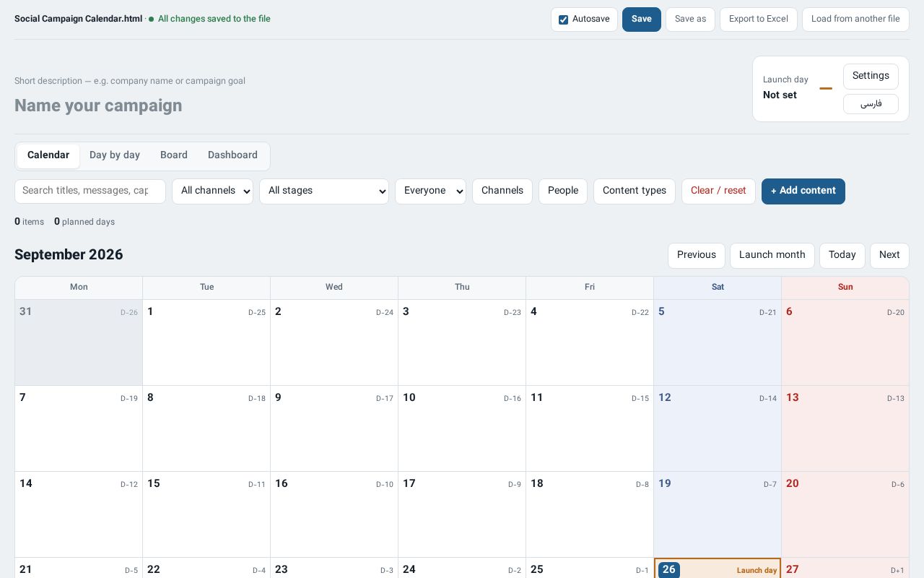The image size is (924, 578).
Task: Go to the Previous month
Action: (x=697, y=255)
